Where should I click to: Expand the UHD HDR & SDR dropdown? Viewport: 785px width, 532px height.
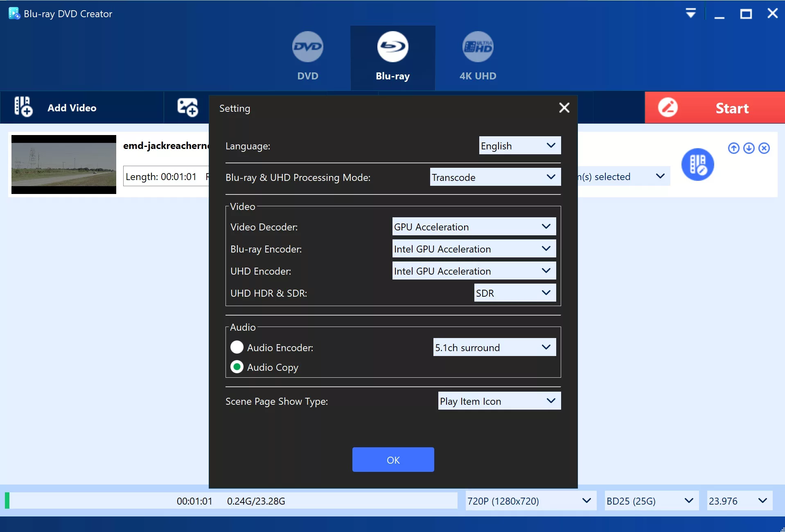[x=514, y=293]
